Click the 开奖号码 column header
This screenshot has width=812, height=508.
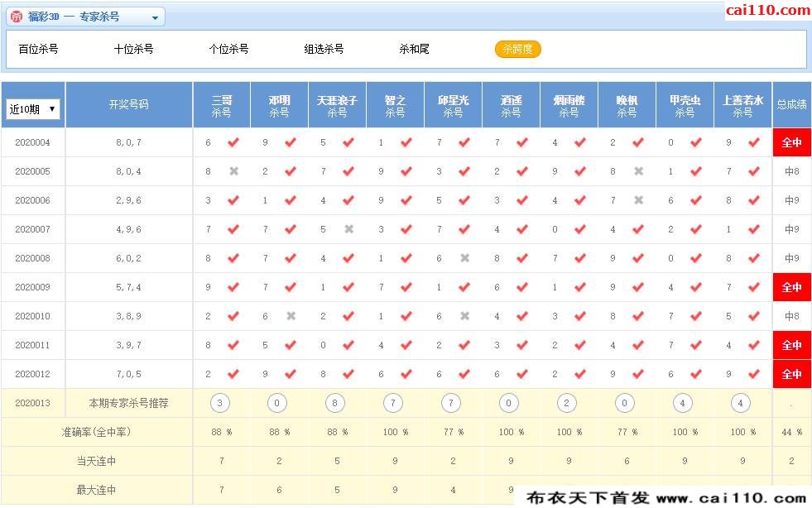click(129, 104)
